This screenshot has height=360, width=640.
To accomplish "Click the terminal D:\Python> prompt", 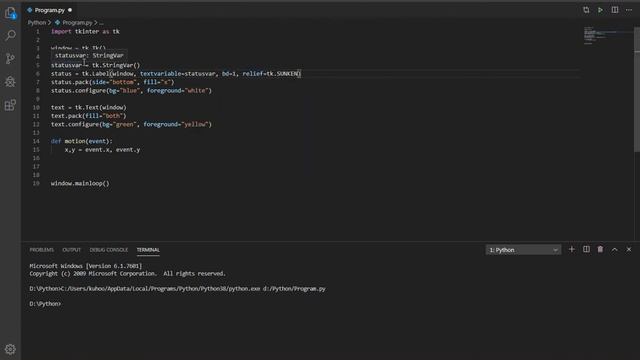I will click(45, 304).
